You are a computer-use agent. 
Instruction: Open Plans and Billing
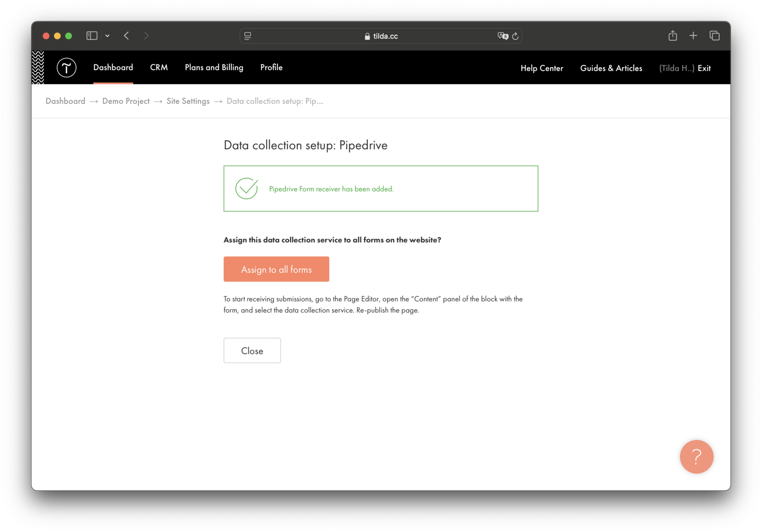pos(214,68)
